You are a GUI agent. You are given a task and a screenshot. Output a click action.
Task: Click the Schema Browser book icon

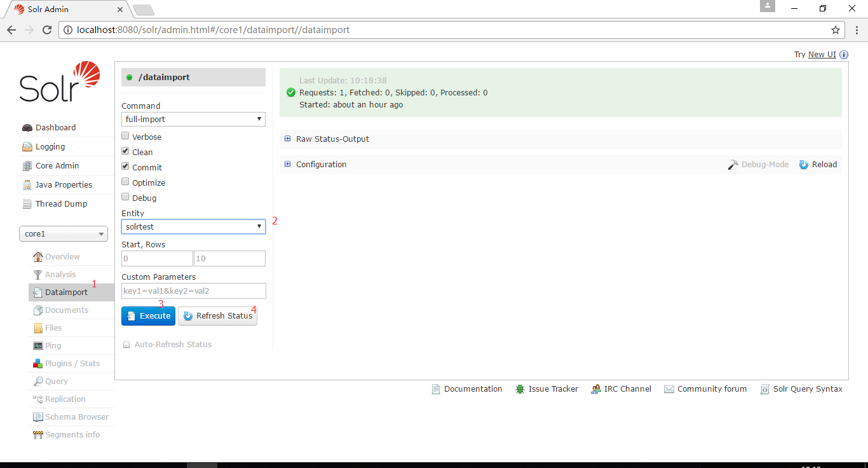(x=38, y=417)
